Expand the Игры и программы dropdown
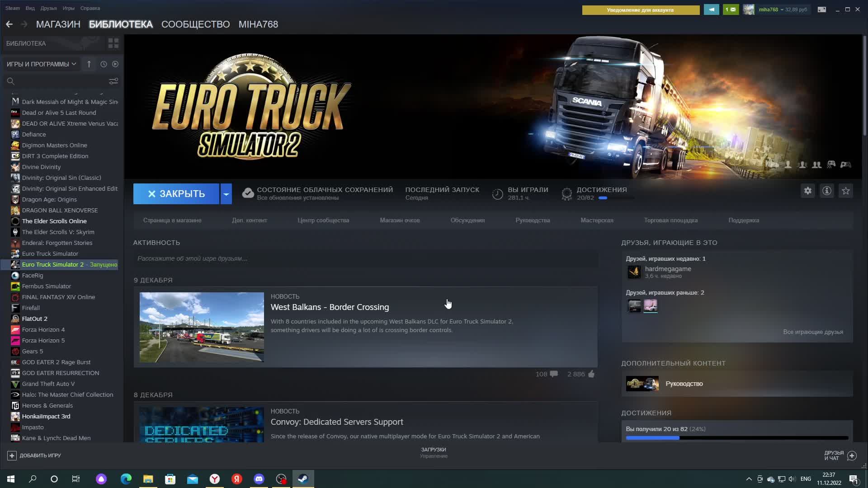Image resolution: width=868 pixels, height=488 pixels. 41,64
